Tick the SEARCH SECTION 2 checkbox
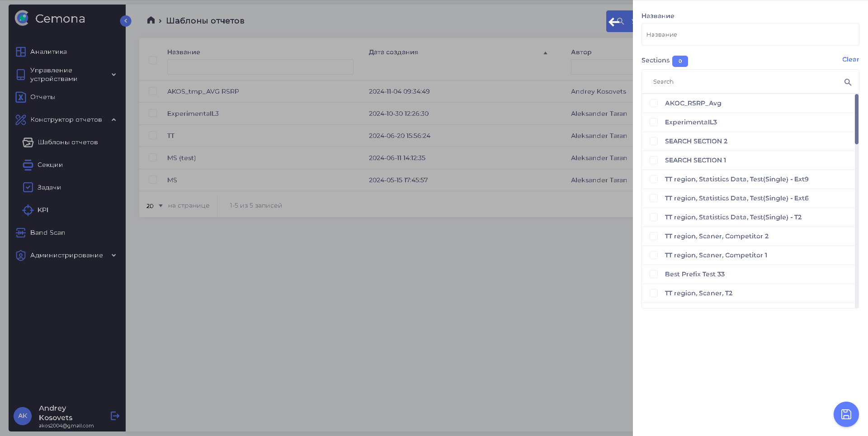 pos(653,141)
